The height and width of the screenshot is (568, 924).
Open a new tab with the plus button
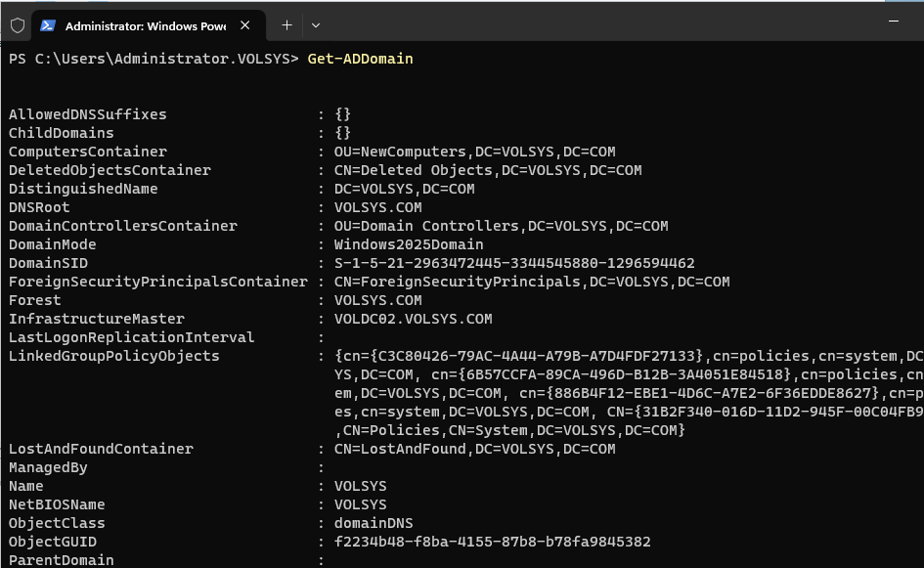[x=285, y=24]
